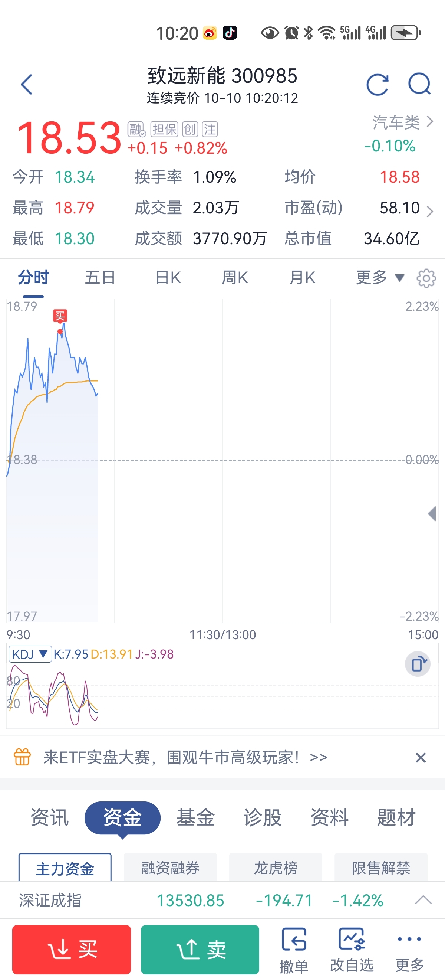
Task: Expand the 更多 chart period dropdown
Action: 379,278
